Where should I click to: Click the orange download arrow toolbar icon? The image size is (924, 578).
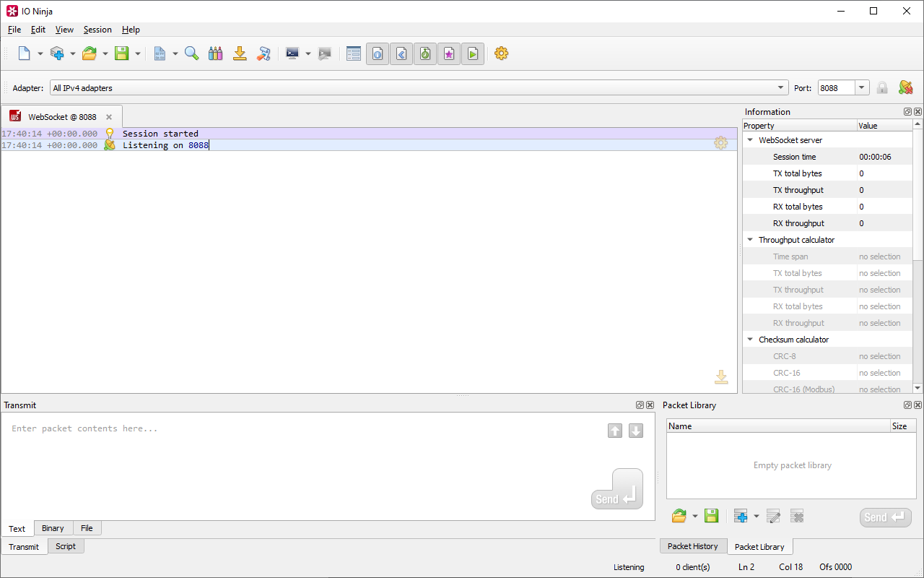coord(240,53)
